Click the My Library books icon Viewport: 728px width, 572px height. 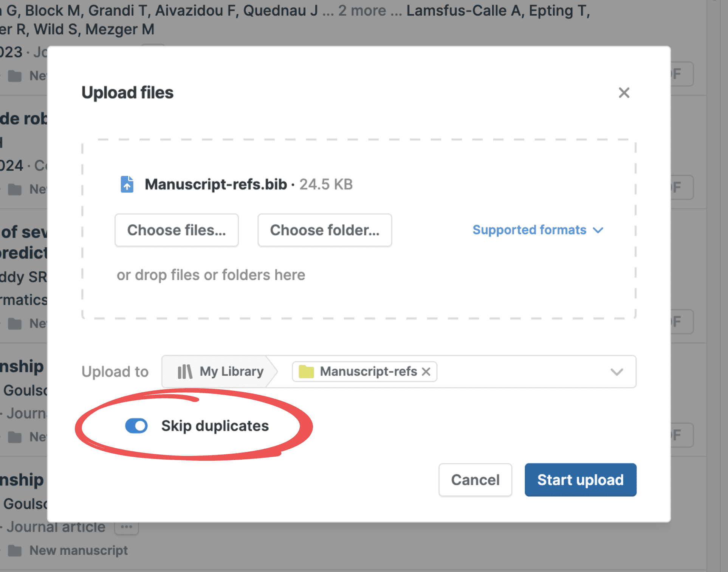coord(185,371)
